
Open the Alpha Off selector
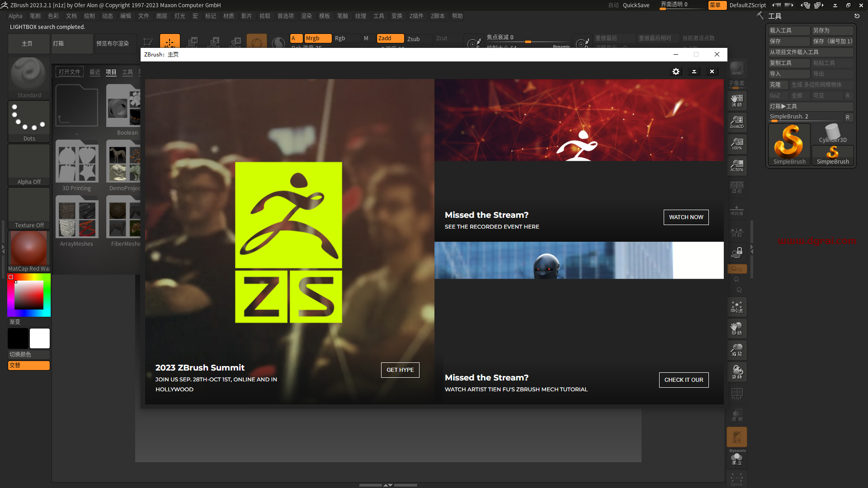pos(29,164)
